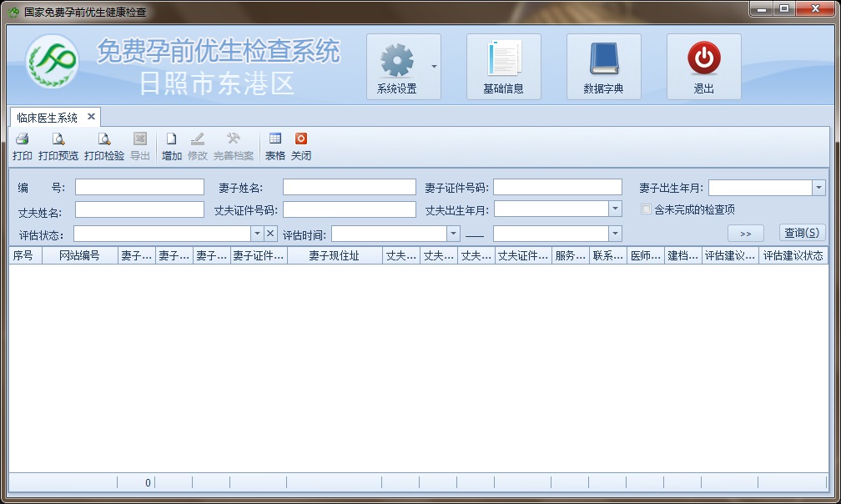The height and width of the screenshot is (504, 841).
Task: Click the >> expand button
Action: [745, 234]
